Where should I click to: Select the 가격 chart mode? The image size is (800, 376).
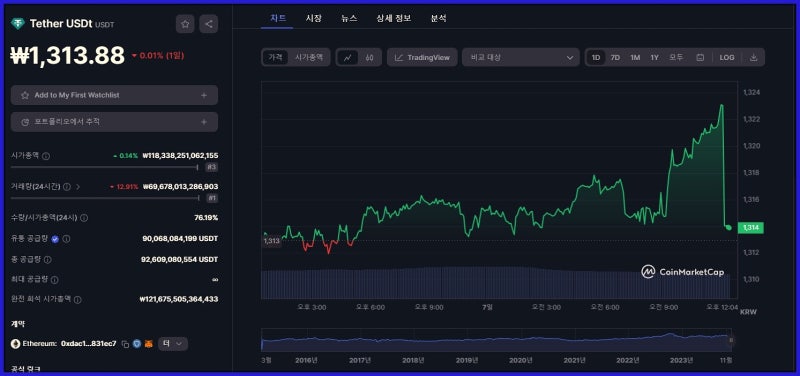(x=276, y=58)
